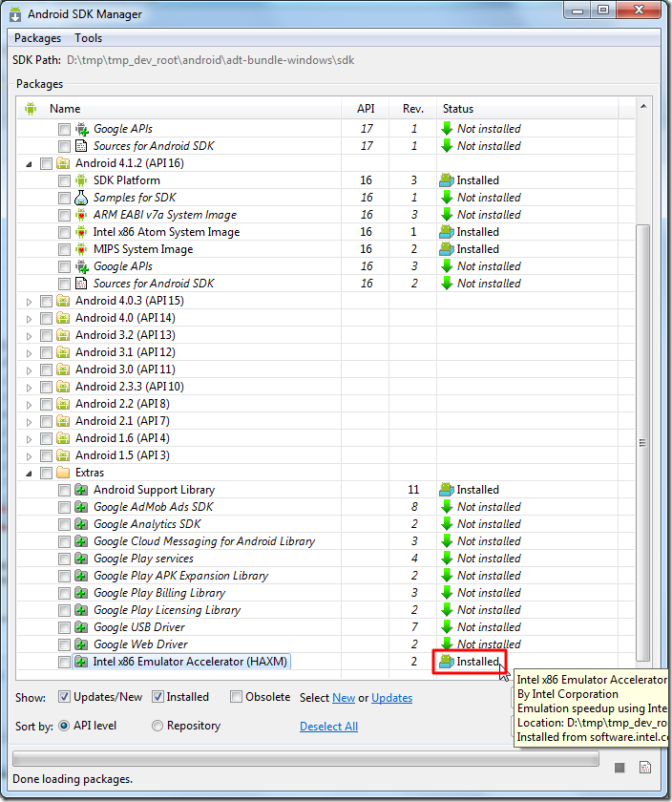Viewport: 672px width, 802px height.
Task: Check the Intel x86 Emulator Accelerator (HAXM) box
Action: [x=64, y=662]
